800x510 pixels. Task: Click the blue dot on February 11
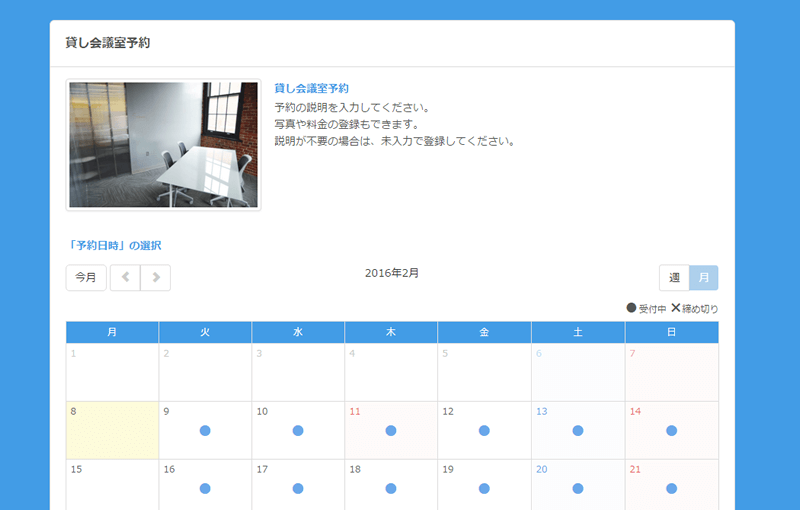click(x=391, y=430)
